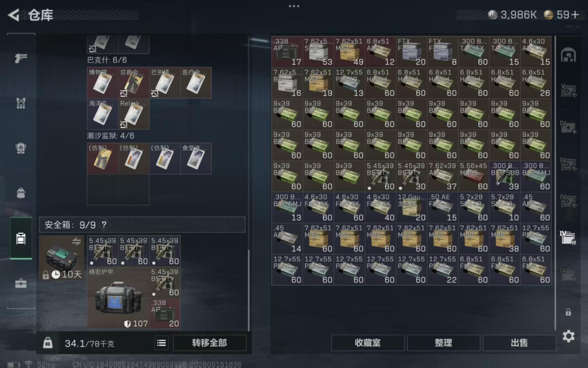
Task: Select the 4.6x30 AP stack of 15
Action: coord(536,51)
